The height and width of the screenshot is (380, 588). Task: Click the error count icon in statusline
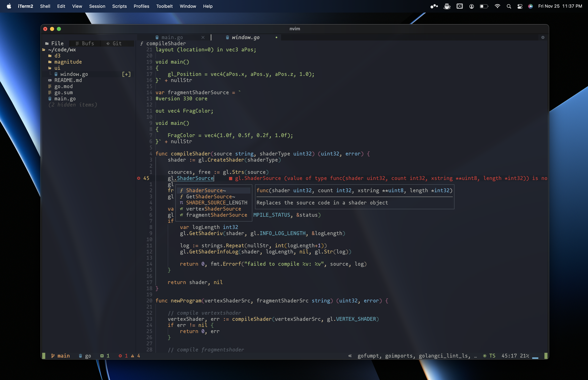point(120,356)
